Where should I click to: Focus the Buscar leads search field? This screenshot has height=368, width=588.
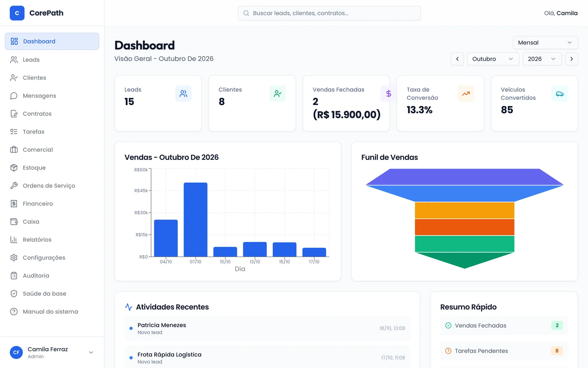329,13
